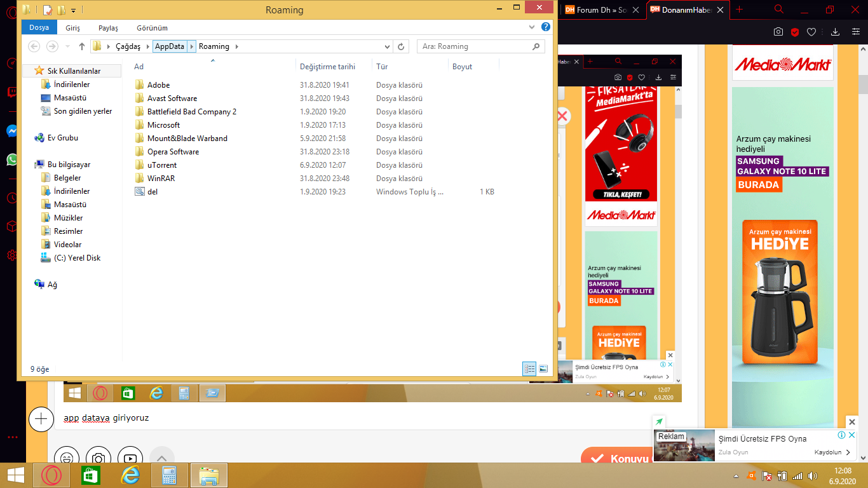
Task: Open the recent locations dropdown arrow
Action: (68, 46)
